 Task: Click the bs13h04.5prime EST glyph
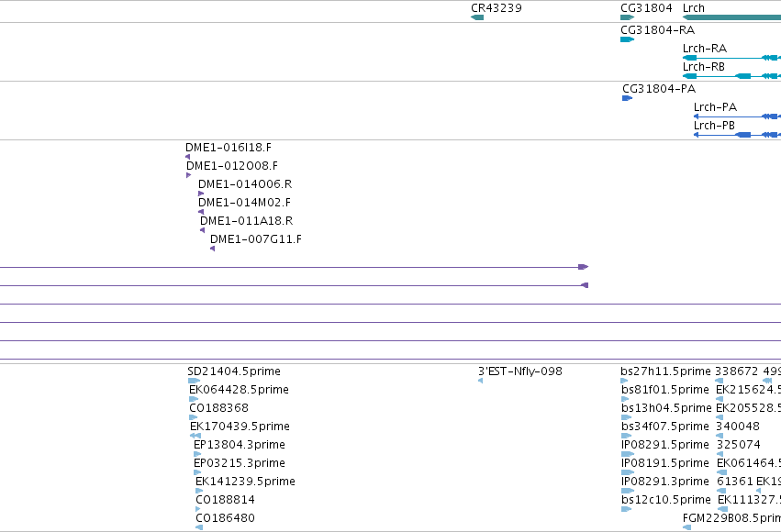[x=627, y=417]
